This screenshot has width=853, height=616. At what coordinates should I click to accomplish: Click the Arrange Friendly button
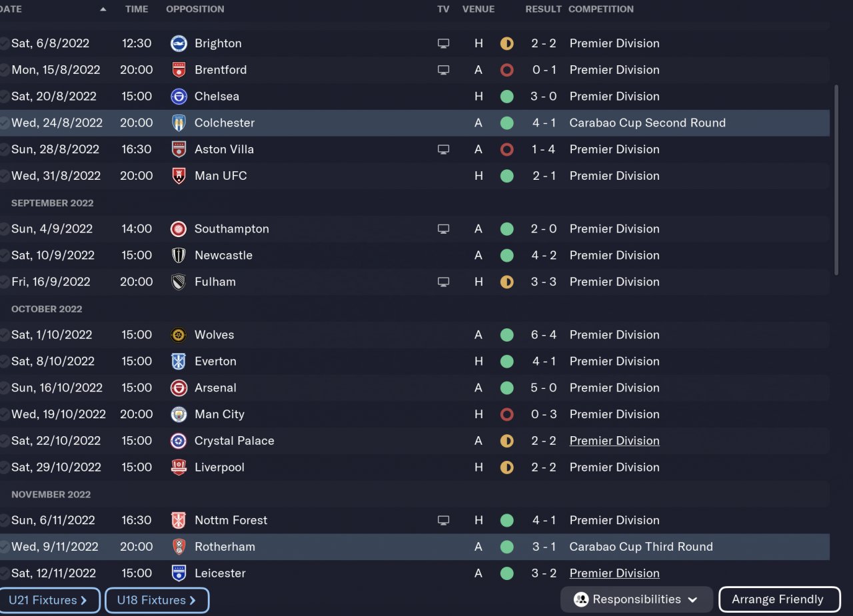[x=779, y=599]
